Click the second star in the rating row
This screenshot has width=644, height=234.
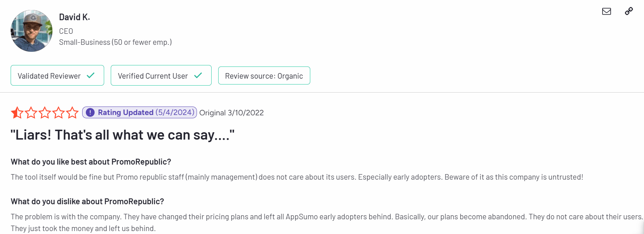[31, 113]
